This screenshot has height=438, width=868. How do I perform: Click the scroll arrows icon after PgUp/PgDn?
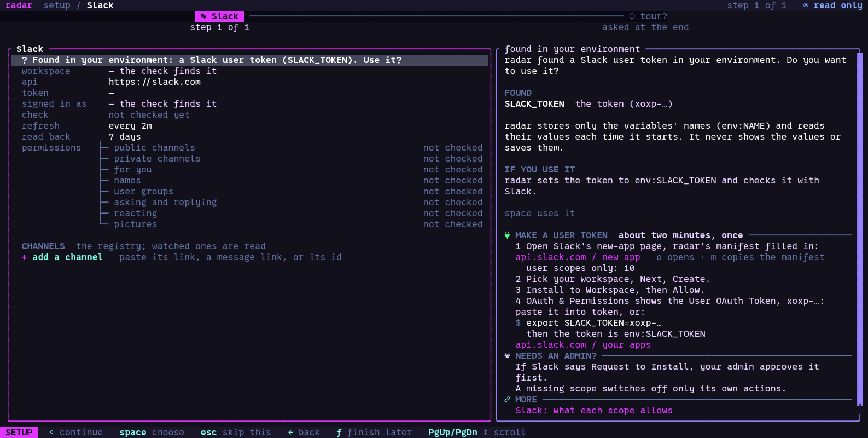pyautogui.click(x=485, y=433)
